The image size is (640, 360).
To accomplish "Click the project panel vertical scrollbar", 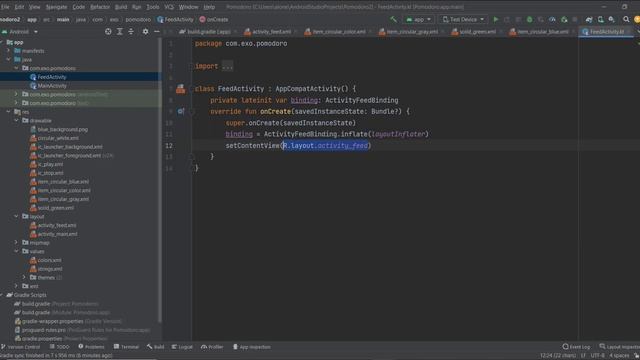I will coord(160,180).
